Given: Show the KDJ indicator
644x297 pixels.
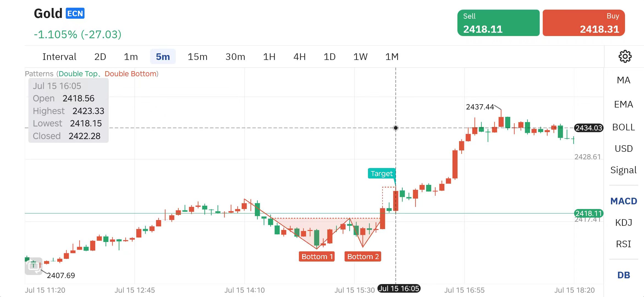Looking at the screenshot, I should point(623,222).
